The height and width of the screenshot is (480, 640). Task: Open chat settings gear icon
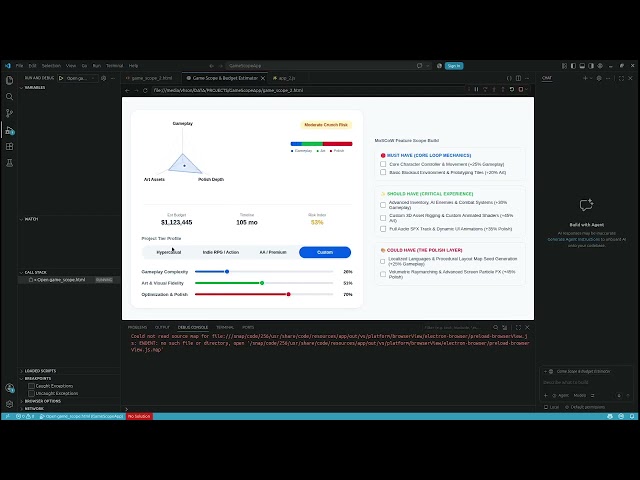pos(599,78)
